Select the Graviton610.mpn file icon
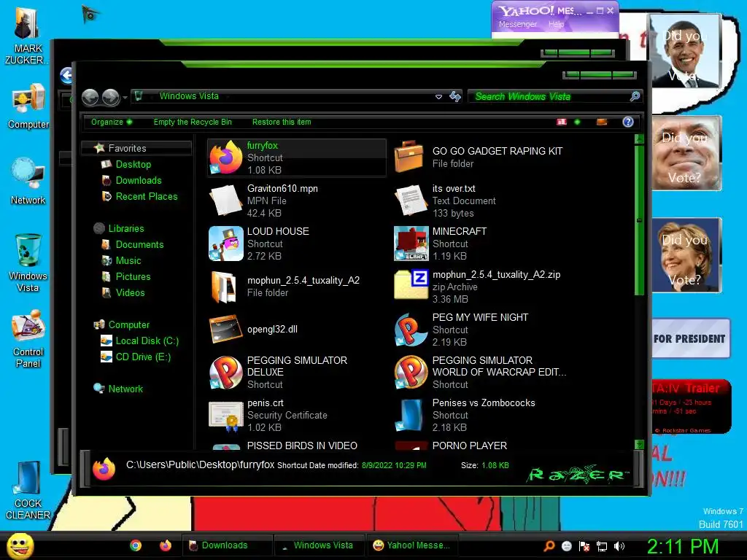 tap(226, 201)
